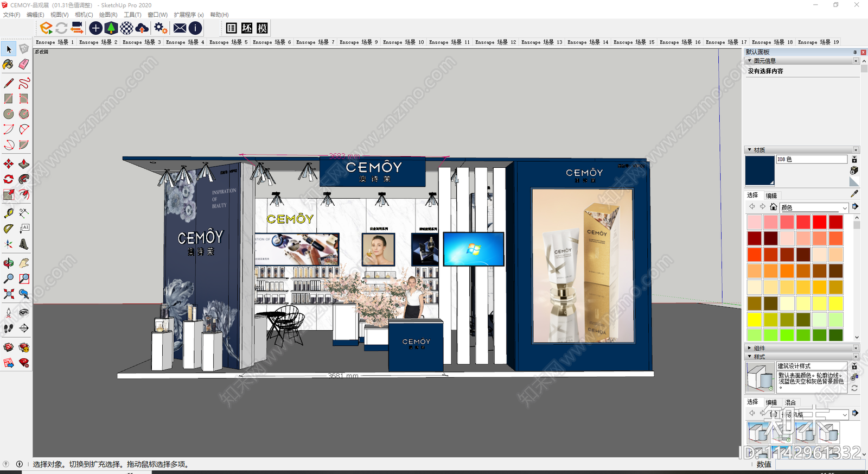Switch to scene tab Enscape 场景 1

coord(55,42)
